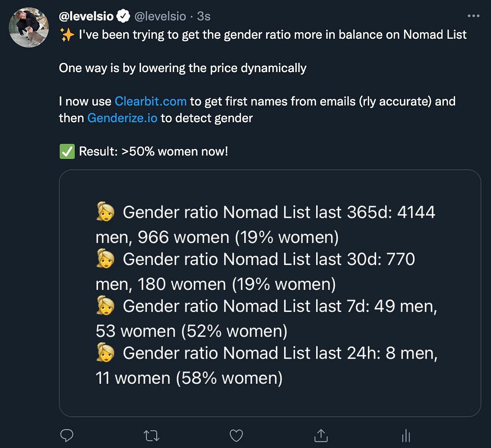
Task: Like the tweet with the heart icon
Action: pos(237,435)
